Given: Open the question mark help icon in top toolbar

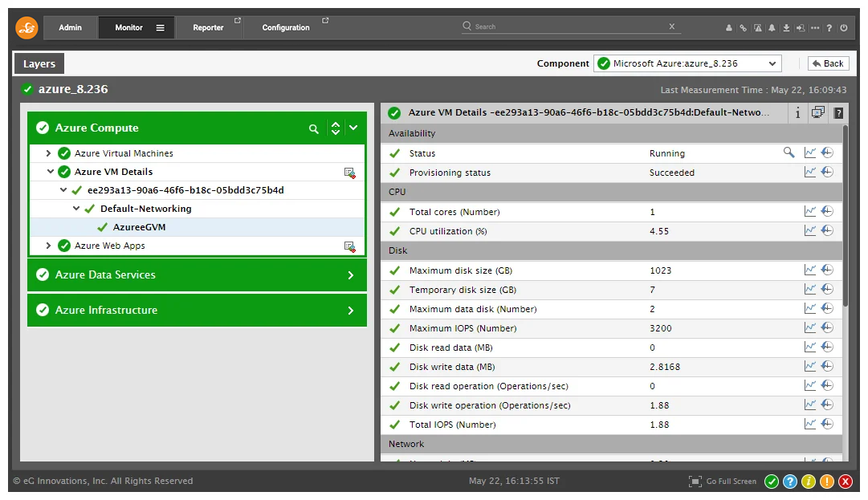Looking at the screenshot, I should tap(829, 27).
